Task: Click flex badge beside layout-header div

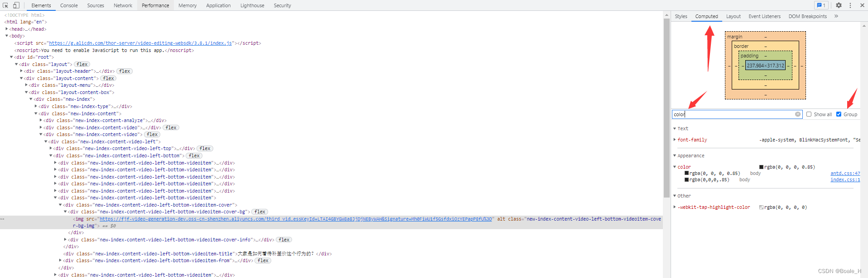Action: [x=125, y=71]
